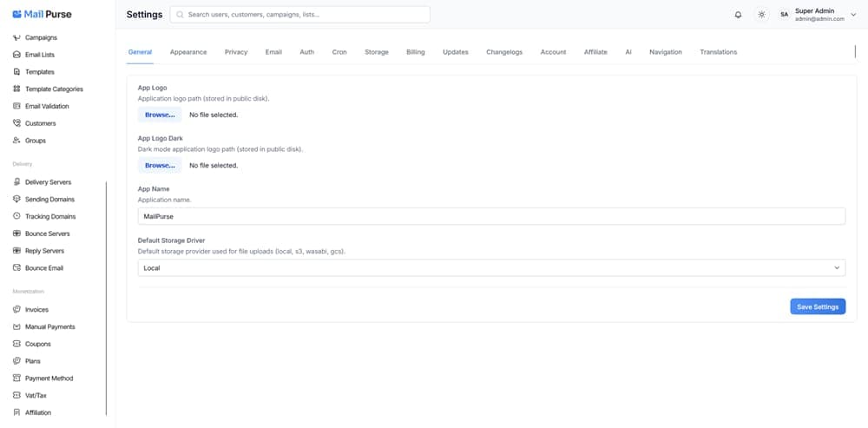Open the Customers sidebar icon
Viewport: 868px width, 428px height.
pyautogui.click(x=16, y=123)
